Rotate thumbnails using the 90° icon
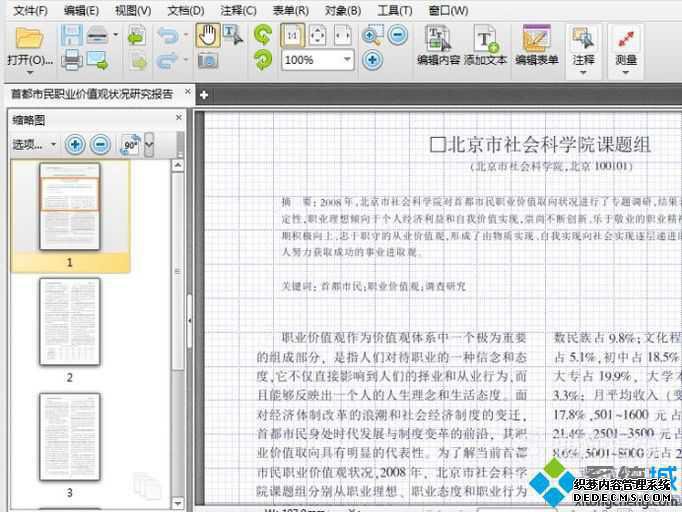The height and width of the screenshot is (512, 682). pos(130,144)
